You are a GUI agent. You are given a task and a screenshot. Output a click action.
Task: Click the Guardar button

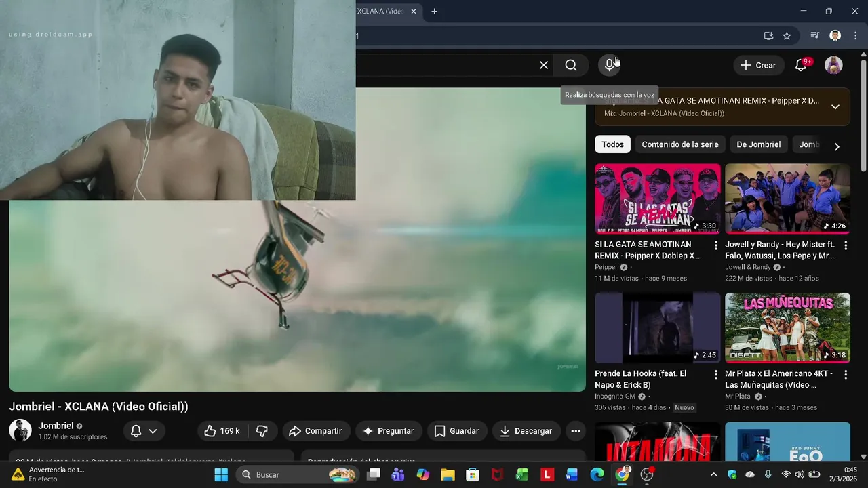[x=456, y=431]
